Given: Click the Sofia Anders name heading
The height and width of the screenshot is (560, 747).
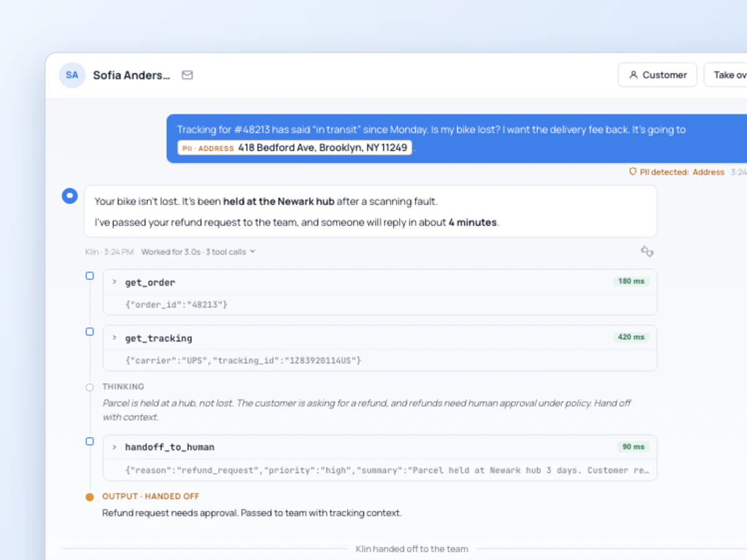Looking at the screenshot, I should (x=131, y=75).
